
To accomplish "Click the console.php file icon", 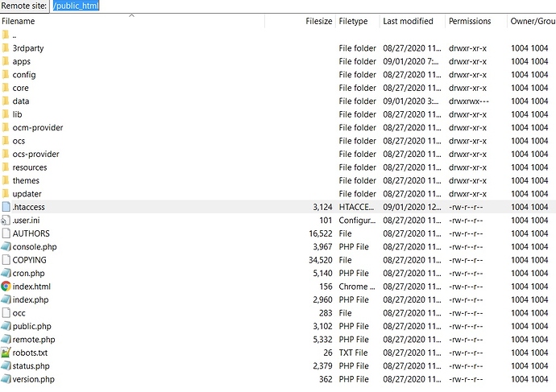I will tap(6, 247).
